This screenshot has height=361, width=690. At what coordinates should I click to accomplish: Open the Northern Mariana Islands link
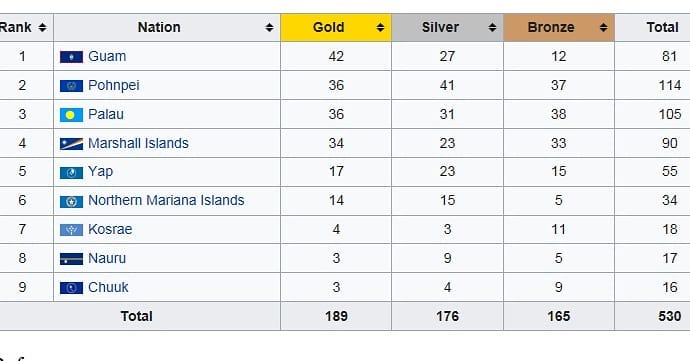coord(166,200)
